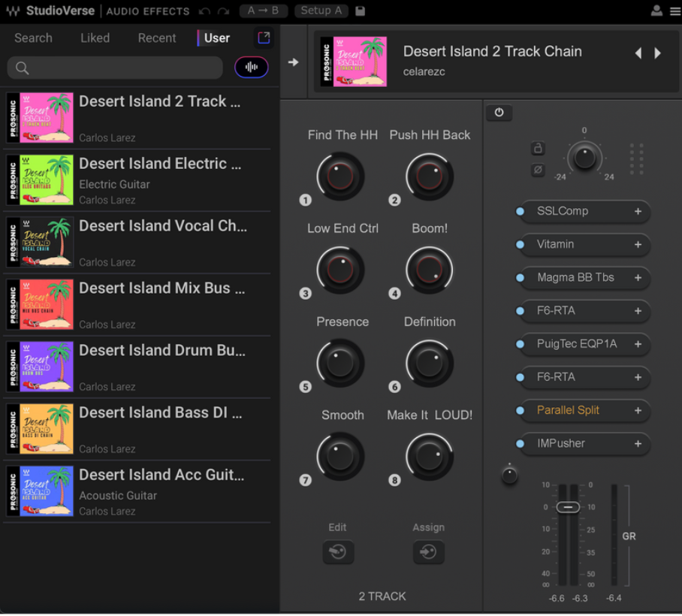Click the save preset floppy icon

pyautogui.click(x=360, y=11)
